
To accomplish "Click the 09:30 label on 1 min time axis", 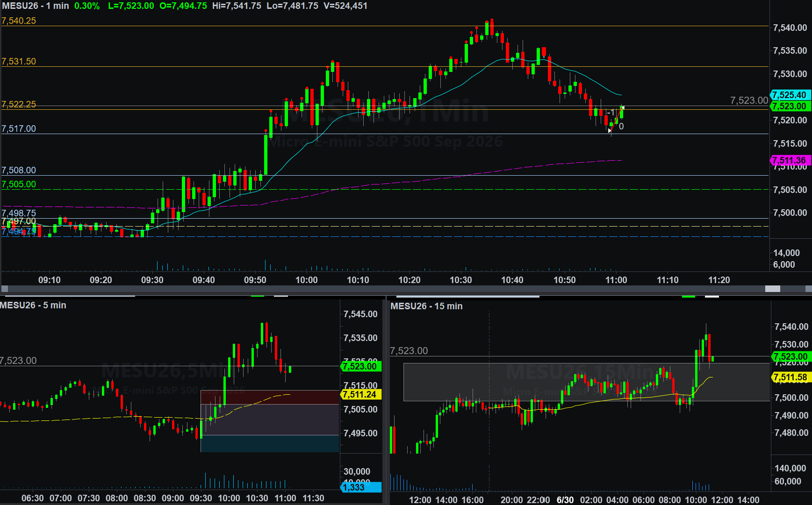I will pyautogui.click(x=152, y=280).
